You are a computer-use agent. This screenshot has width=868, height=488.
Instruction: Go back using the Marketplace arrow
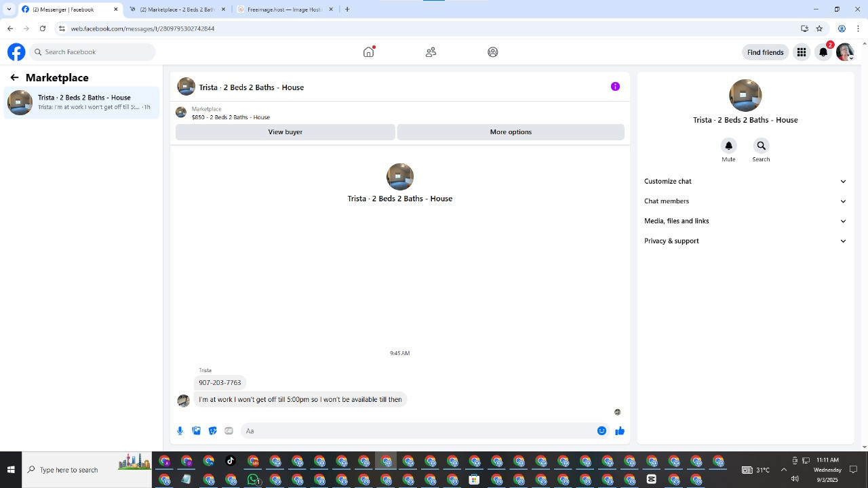(x=14, y=78)
